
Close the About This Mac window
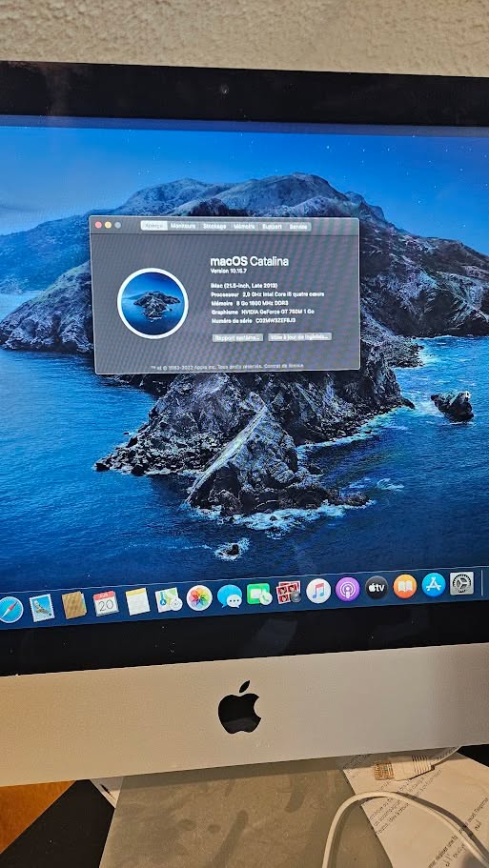click(98, 225)
